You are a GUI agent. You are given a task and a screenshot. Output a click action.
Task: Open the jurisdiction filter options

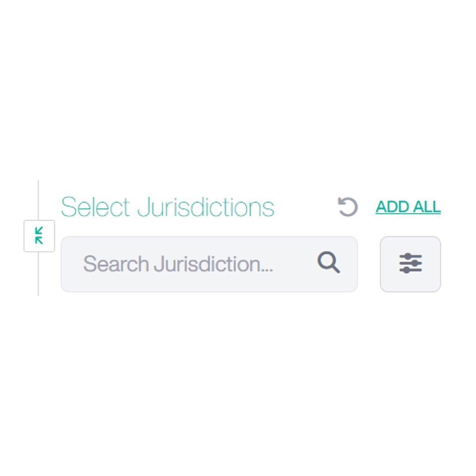click(410, 264)
